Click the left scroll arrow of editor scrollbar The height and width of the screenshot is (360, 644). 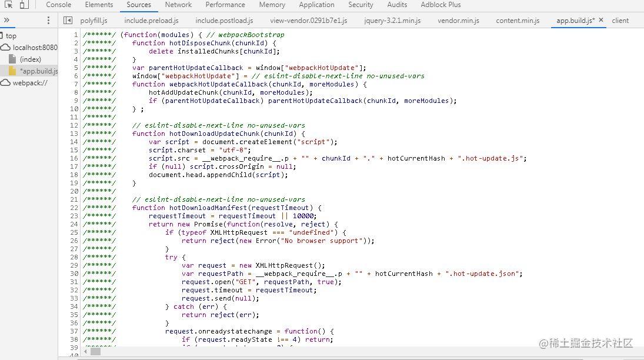point(85,351)
